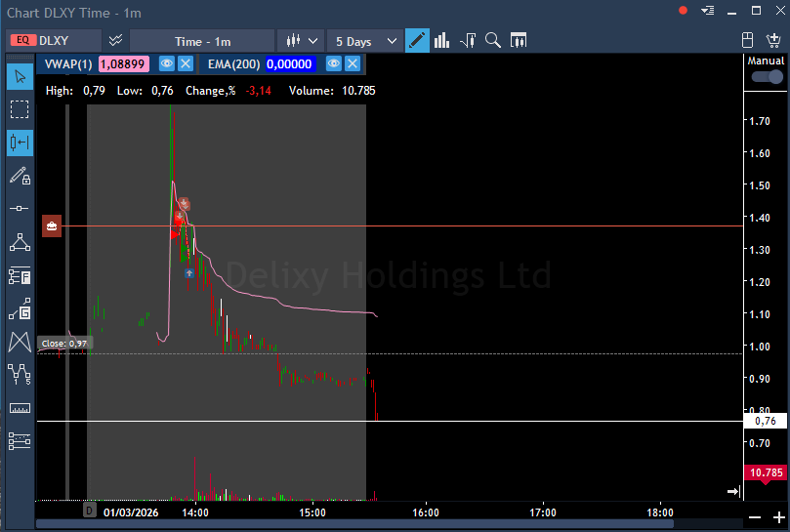Select the horizontal line drawing tool
This screenshot has height=532, width=790.
point(20,209)
